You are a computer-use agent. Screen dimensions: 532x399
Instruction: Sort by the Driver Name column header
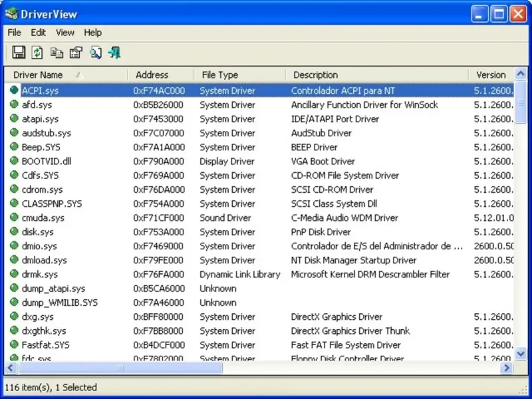pyautogui.click(x=39, y=75)
